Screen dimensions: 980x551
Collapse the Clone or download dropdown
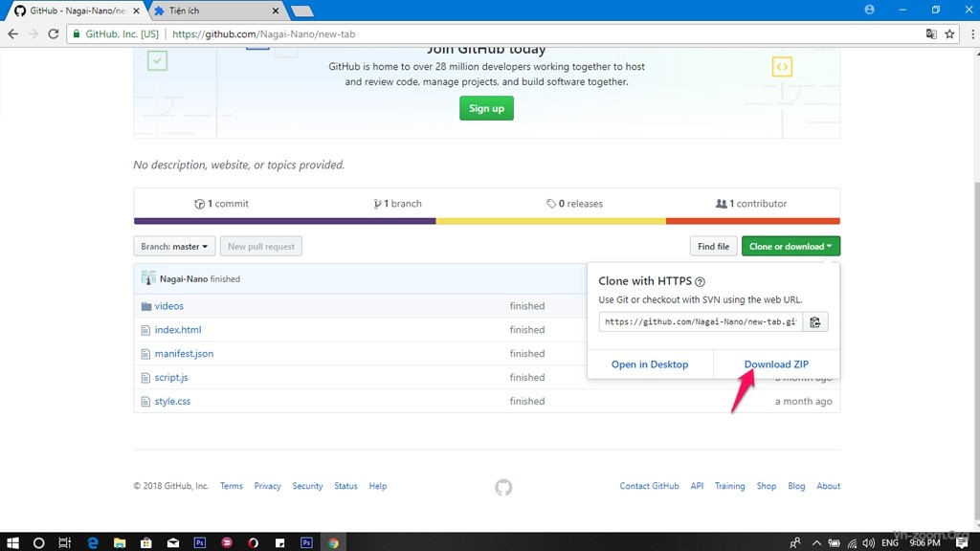click(791, 246)
